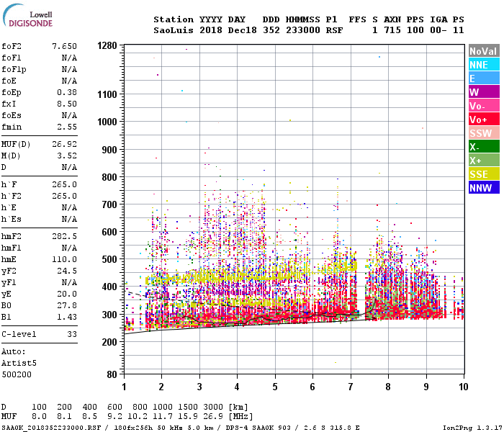Select the B0 value 27.8
Image resolution: width=504 pixels, height=432 pixels.
(67, 305)
